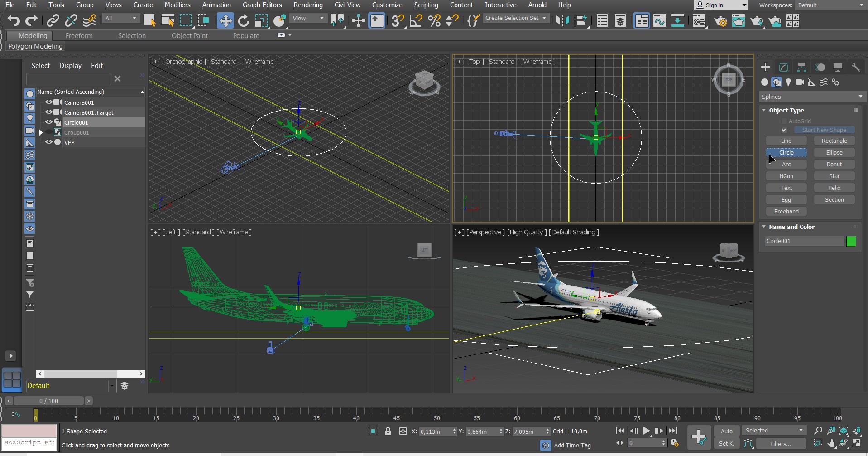Image resolution: width=868 pixels, height=456 pixels.
Task: Click the Sign In button
Action: 721,5
